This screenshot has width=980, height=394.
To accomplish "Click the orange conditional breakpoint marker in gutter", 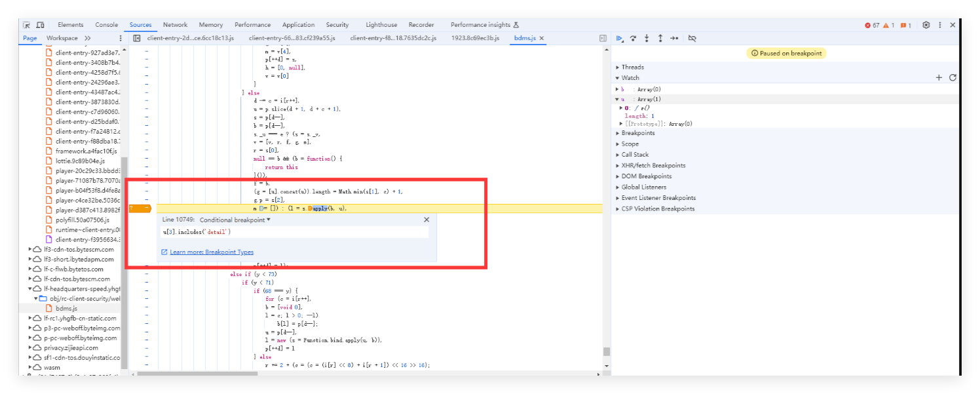I will point(140,208).
